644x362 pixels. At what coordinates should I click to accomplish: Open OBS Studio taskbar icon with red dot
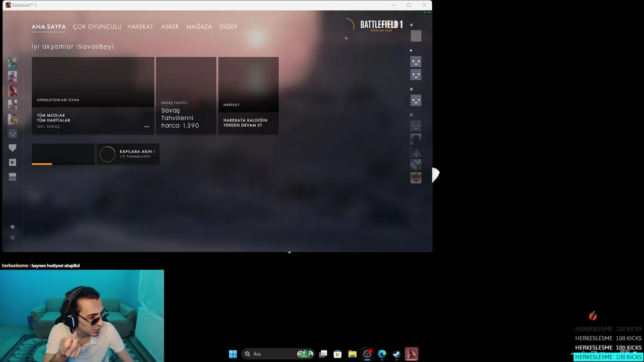pyautogui.click(x=367, y=354)
